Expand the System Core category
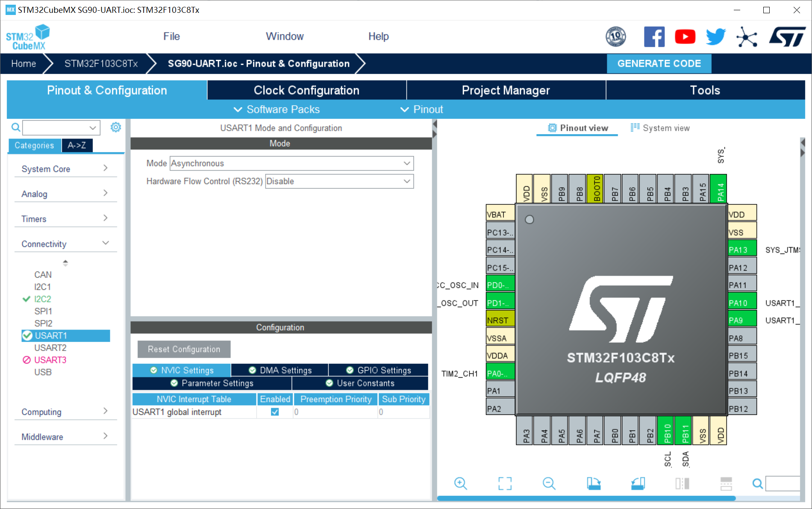 tap(65, 169)
